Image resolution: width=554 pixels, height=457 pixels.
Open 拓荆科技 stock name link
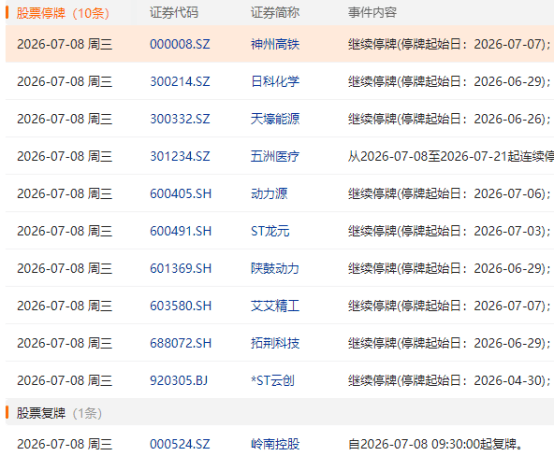click(275, 343)
